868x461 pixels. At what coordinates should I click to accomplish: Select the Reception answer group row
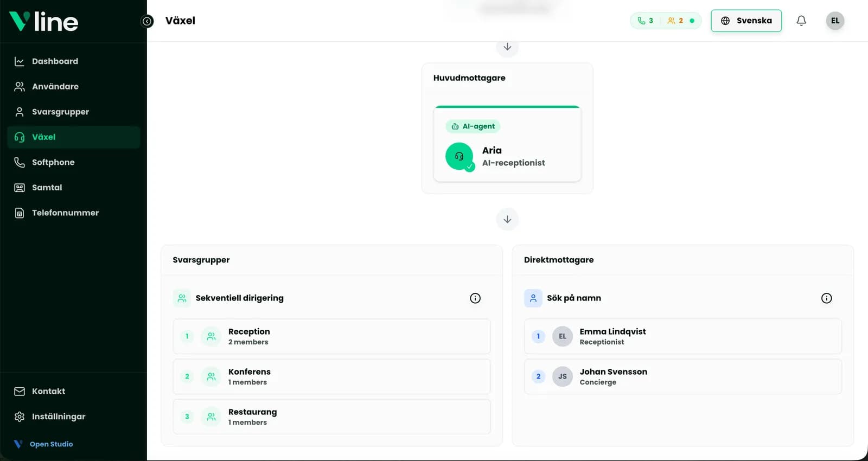331,336
